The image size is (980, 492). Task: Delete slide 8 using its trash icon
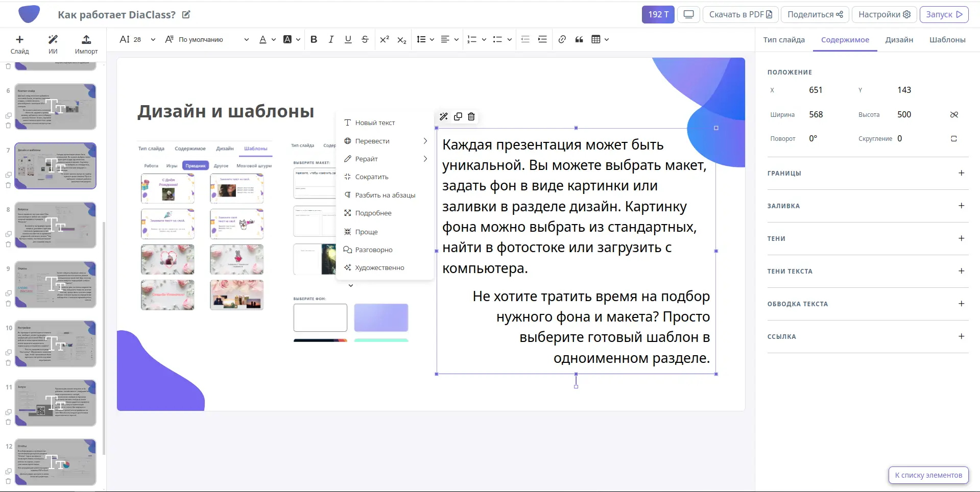coord(8,244)
